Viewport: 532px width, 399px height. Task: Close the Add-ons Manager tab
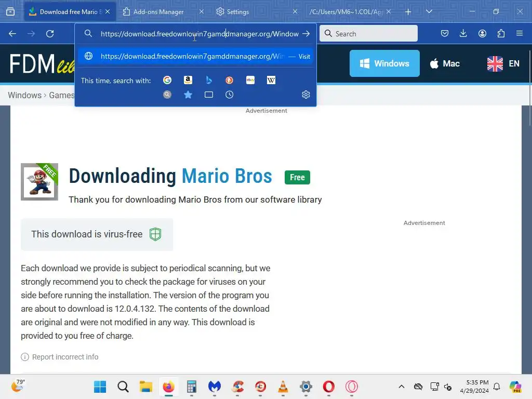coord(202,11)
